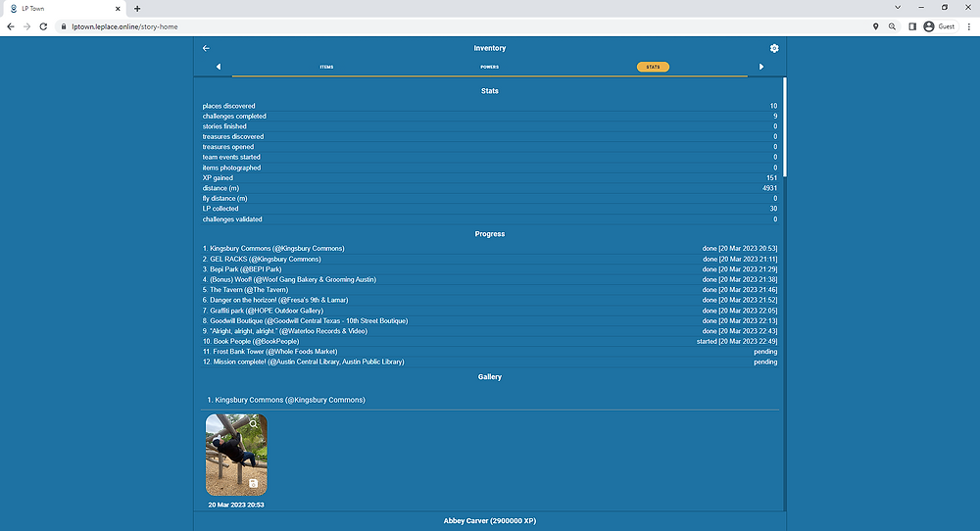Open Chrome three-dot menu
Image resolution: width=980 pixels, height=531 pixels.
[969, 26]
